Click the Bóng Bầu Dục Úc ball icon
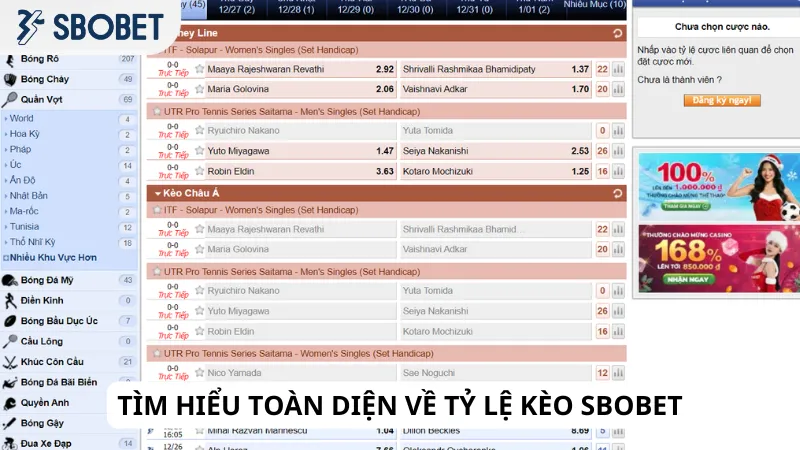Image resolution: width=800 pixels, height=450 pixels. point(10,321)
